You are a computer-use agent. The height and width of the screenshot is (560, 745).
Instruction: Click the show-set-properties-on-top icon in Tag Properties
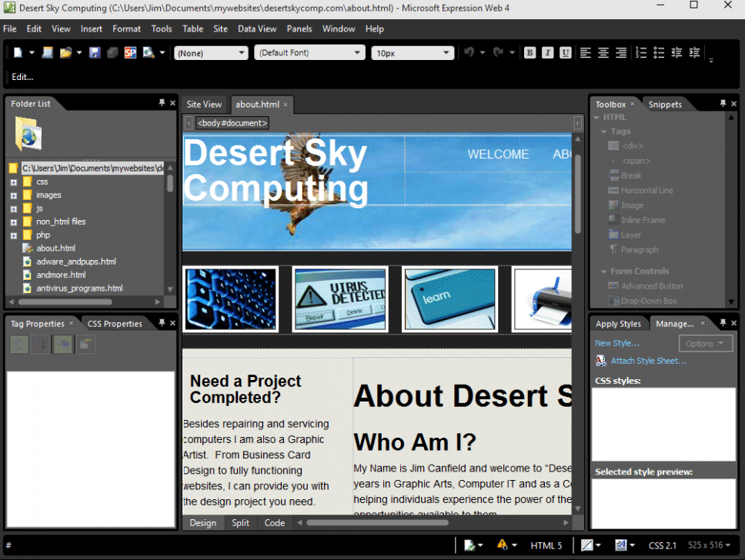[x=62, y=345]
